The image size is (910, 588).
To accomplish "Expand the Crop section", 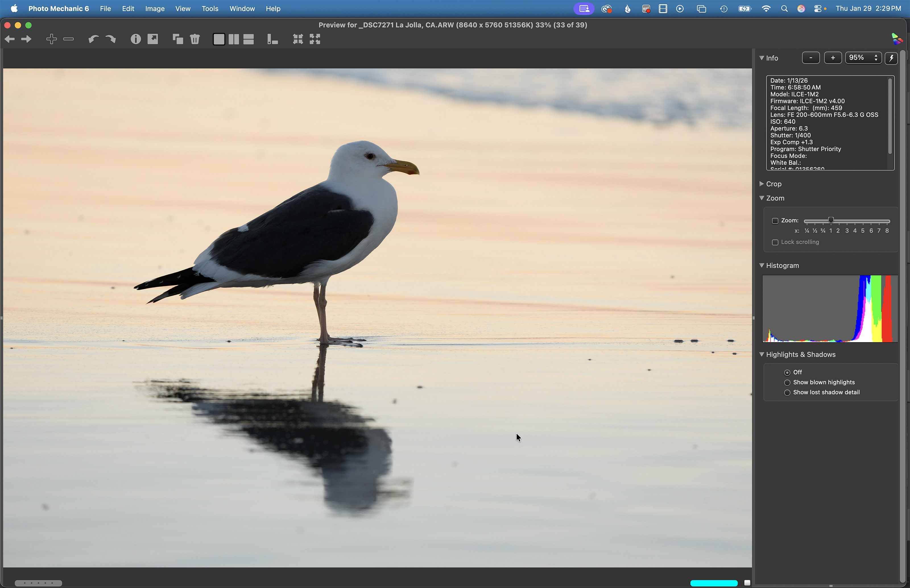I will 762,184.
